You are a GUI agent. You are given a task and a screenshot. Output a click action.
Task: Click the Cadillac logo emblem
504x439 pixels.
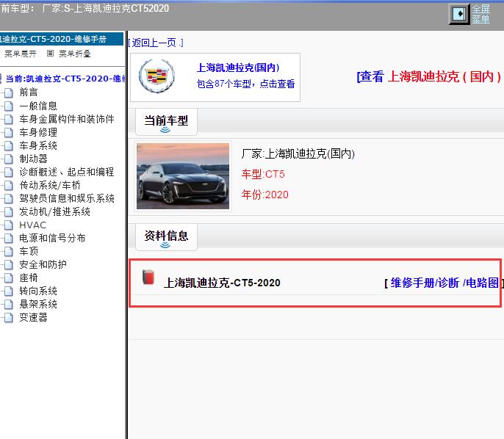pos(157,76)
